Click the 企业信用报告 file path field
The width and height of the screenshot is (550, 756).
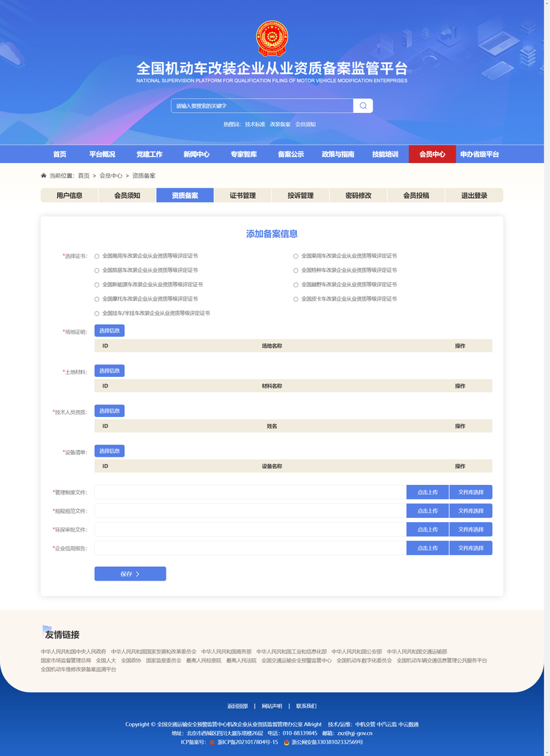(250, 548)
